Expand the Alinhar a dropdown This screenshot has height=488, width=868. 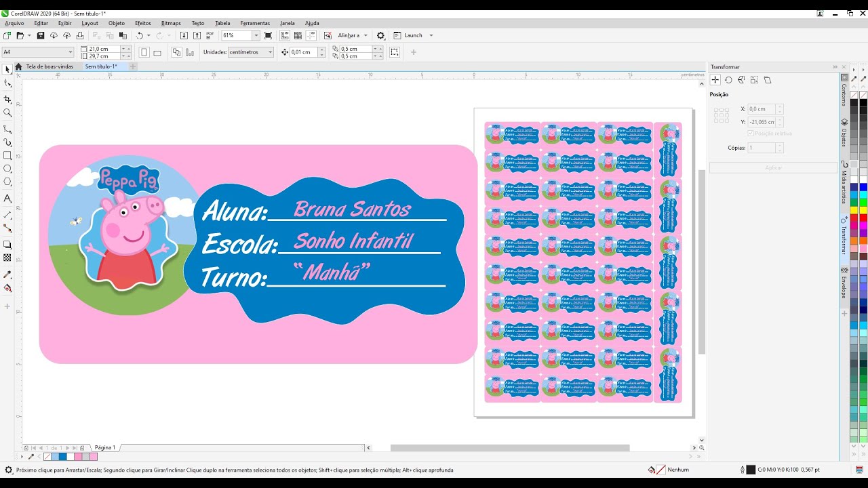[366, 35]
